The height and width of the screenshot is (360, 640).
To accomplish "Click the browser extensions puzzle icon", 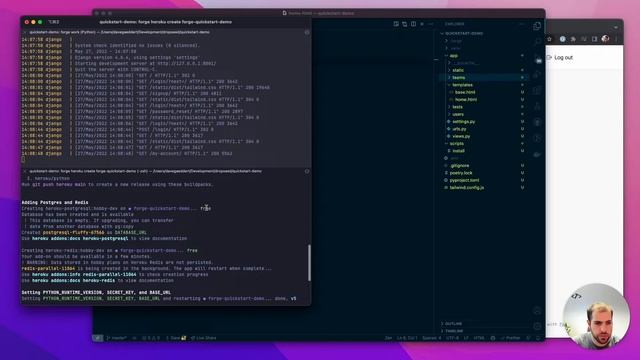I will tap(573, 39).
